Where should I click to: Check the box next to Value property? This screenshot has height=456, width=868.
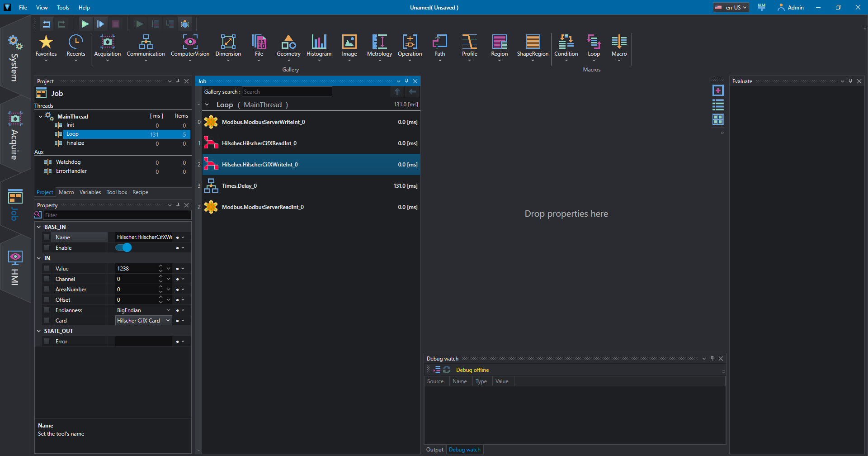47,269
